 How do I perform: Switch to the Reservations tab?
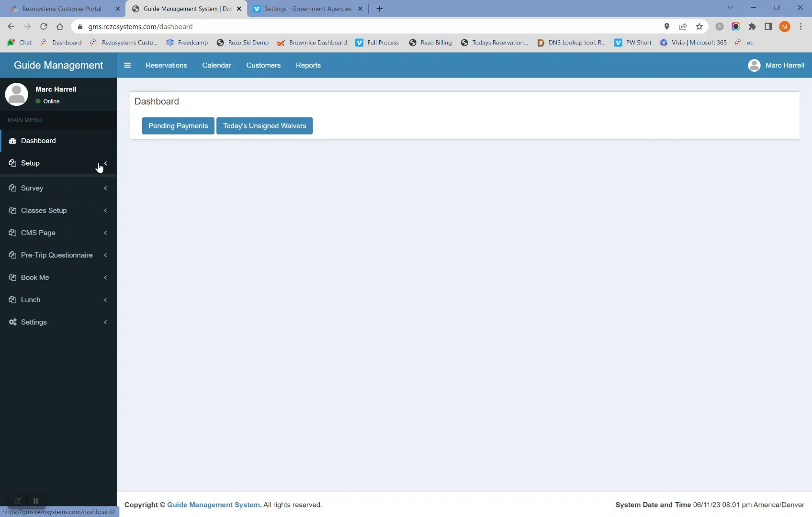166,65
